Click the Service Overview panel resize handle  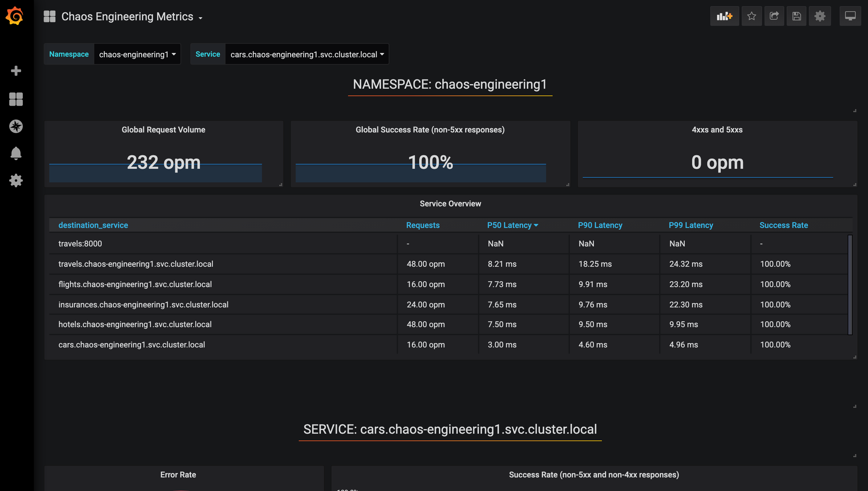point(854,357)
